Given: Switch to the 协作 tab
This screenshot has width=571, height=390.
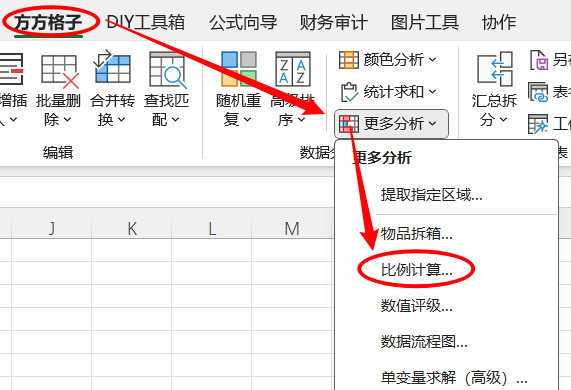Looking at the screenshot, I should coord(499,22).
